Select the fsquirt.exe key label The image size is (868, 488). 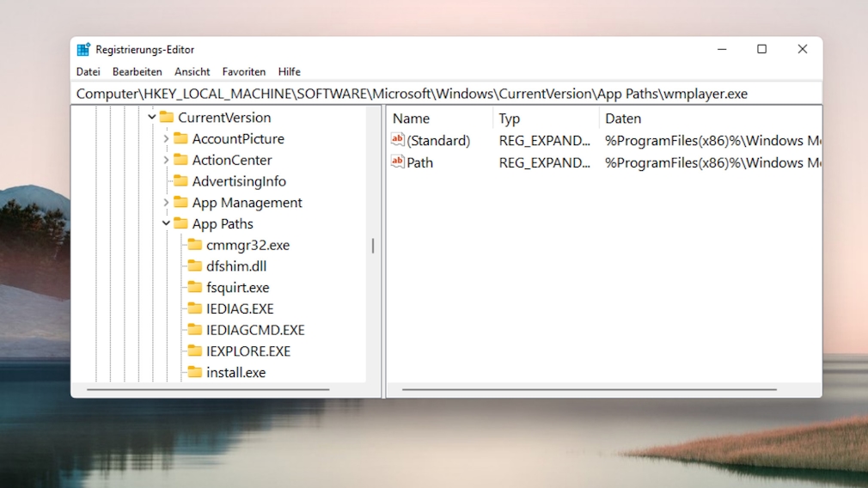pos(238,288)
